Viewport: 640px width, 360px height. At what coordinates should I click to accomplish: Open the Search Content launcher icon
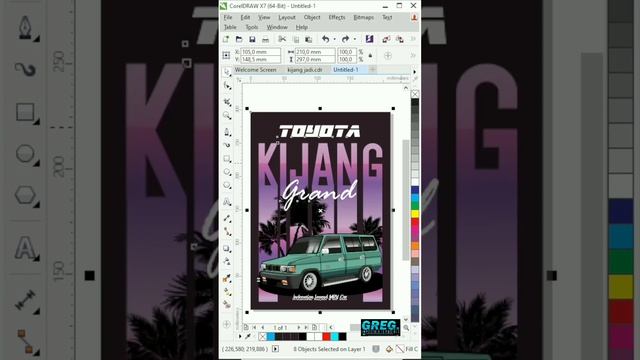(x=369, y=39)
